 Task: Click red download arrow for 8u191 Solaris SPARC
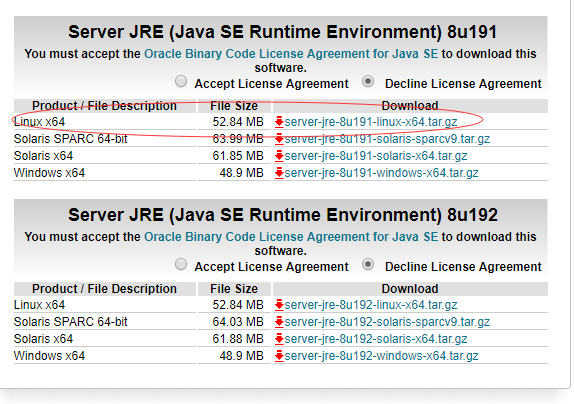tap(279, 138)
